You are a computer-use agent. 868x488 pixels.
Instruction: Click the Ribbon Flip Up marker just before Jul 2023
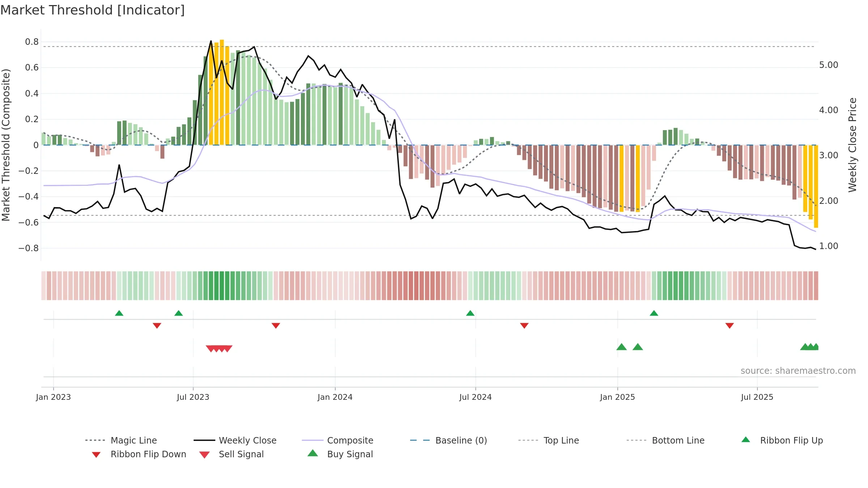(x=178, y=313)
